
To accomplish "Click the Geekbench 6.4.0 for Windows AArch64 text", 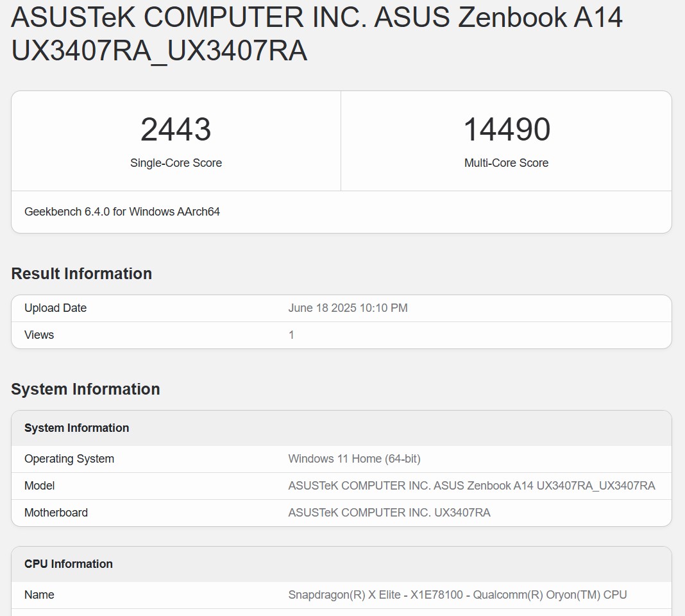I will [122, 212].
